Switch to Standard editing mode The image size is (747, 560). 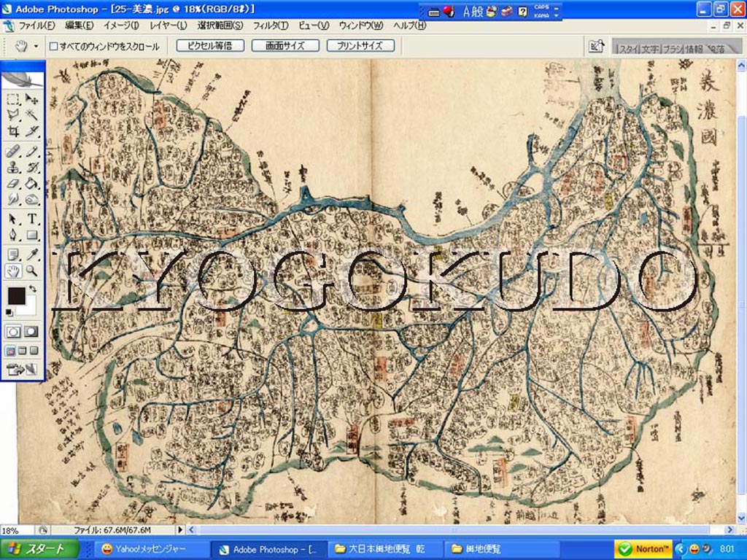pyautogui.click(x=13, y=332)
